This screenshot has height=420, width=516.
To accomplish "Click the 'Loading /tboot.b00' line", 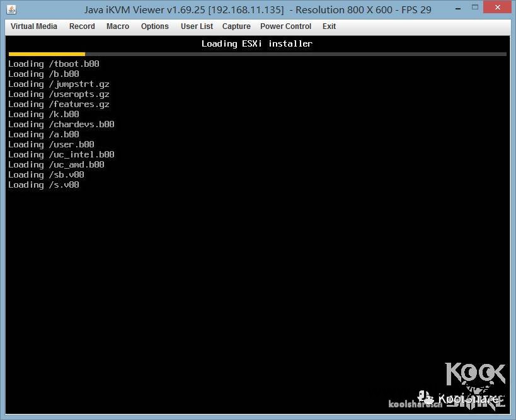I will [54, 64].
